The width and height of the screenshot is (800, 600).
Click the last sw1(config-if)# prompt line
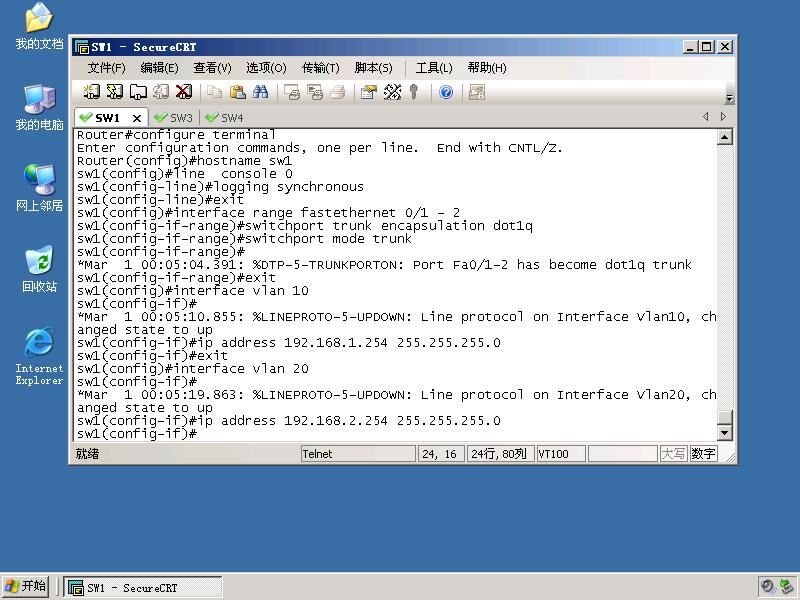point(137,434)
